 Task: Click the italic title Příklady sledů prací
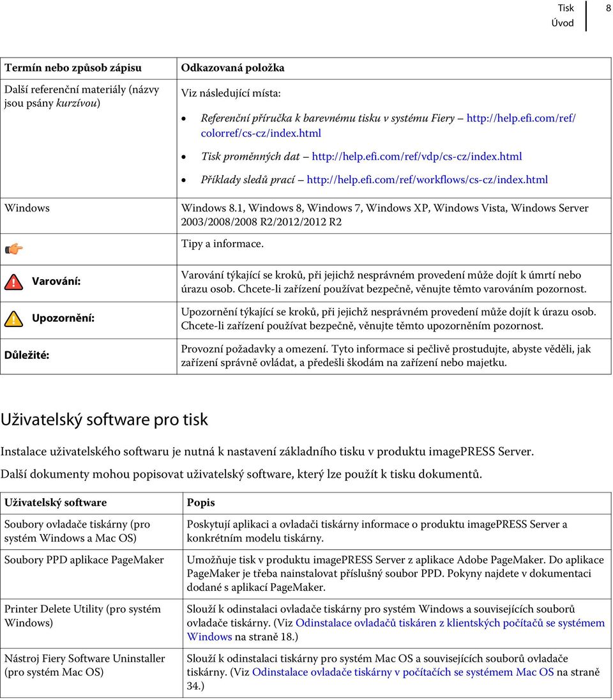pos(247,179)
